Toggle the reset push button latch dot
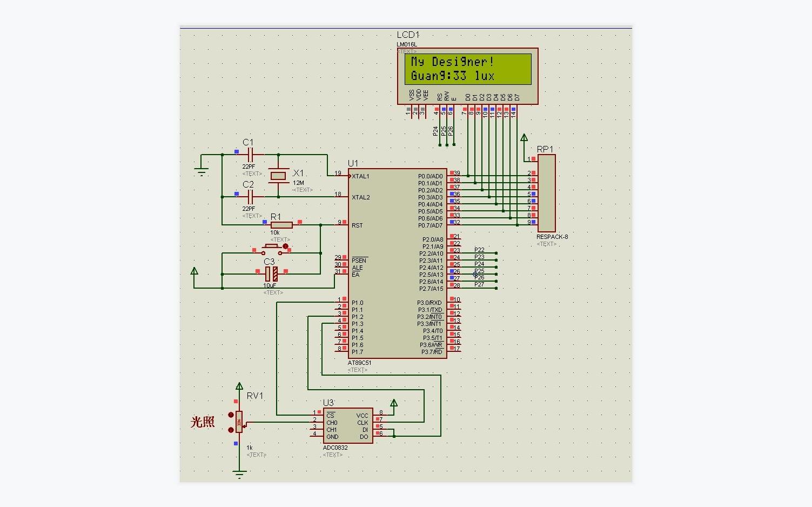Viewport: 812px width, 507px height. tap(286, 246)
